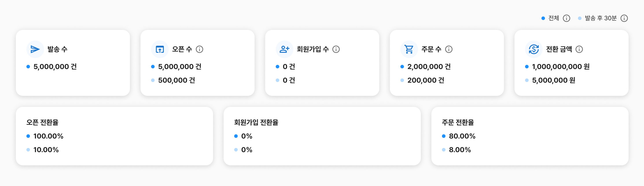Click the 1,000,000,000 원 conversion amount
The image size is (644, 186).
561,67
